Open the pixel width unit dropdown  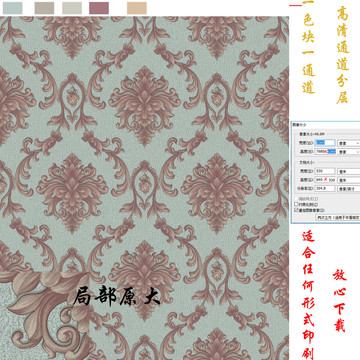349,143
